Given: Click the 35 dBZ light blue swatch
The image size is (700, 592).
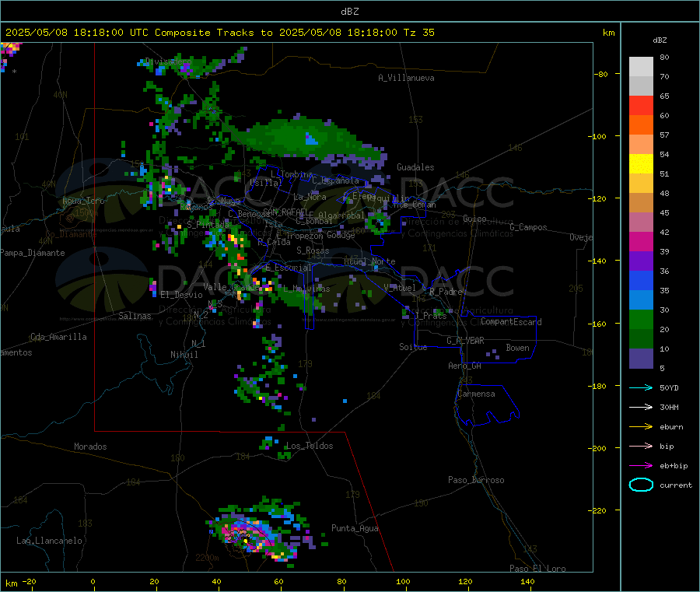Looking at the screenshot, I should coord(641,300).
